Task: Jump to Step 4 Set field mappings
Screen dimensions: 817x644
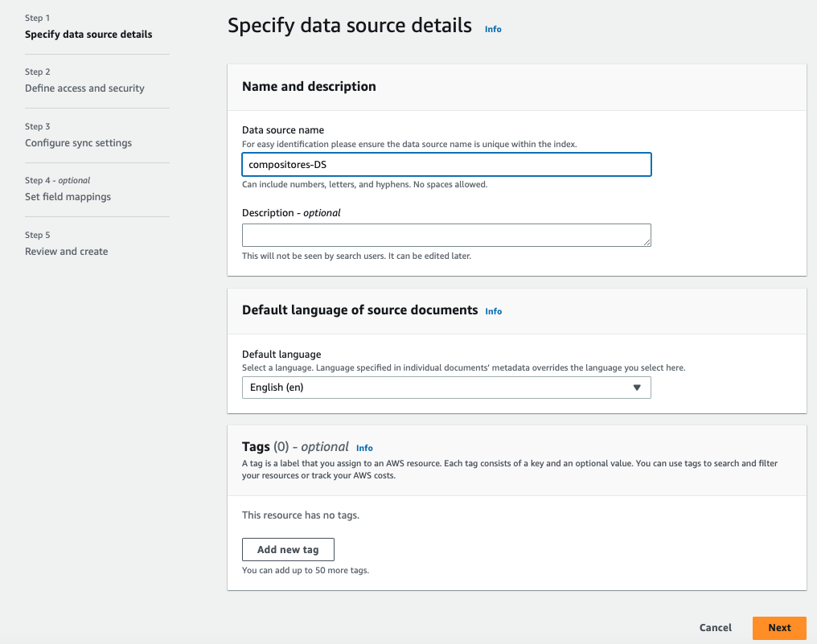Action: coord(68,197)
